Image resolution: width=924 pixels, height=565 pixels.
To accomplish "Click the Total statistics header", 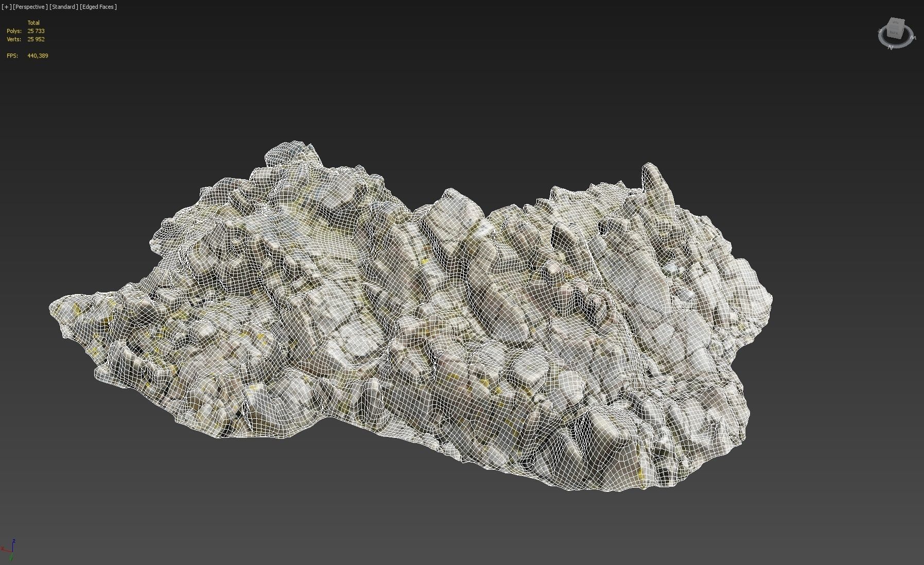I will click(x=33, y=23).
